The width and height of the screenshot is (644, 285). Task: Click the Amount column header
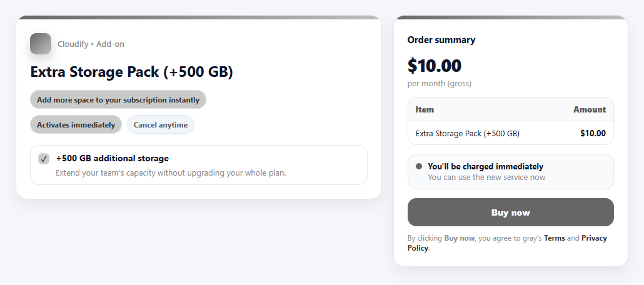589,109
